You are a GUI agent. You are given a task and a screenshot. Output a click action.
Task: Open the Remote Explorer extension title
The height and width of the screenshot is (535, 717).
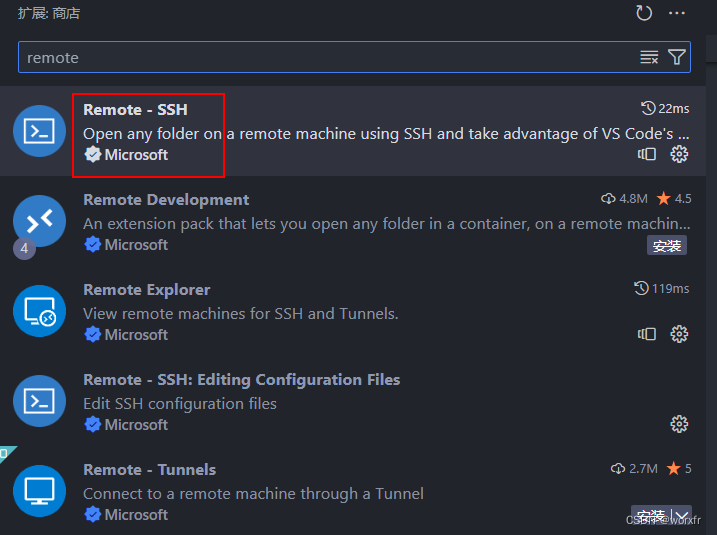coord(147,290)
